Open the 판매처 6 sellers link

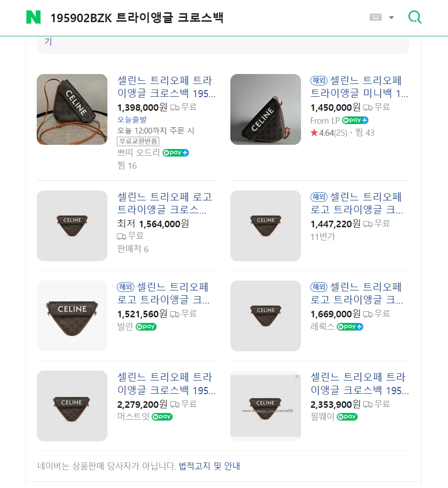pyautogui.click(x=133, y=249)
